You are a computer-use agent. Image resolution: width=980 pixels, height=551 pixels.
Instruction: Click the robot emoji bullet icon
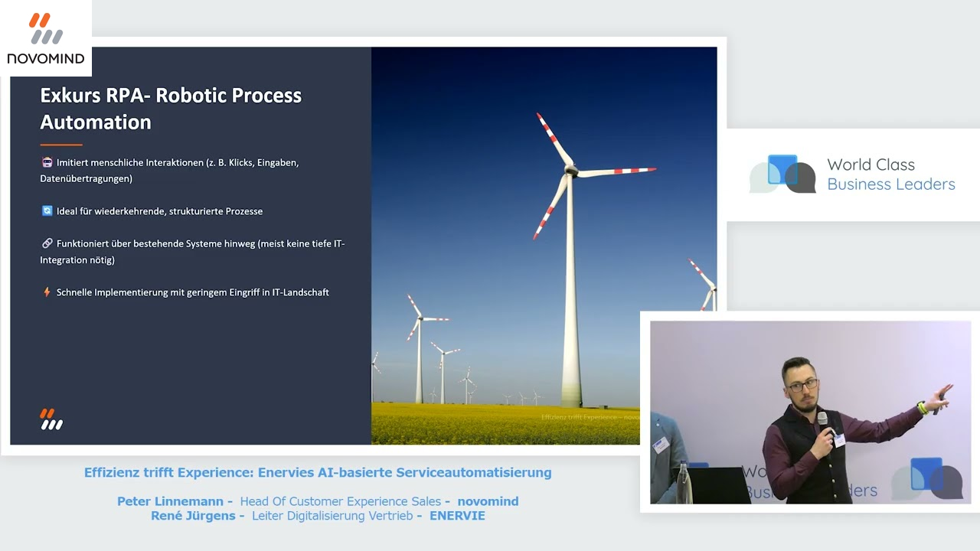pos(46,162)
